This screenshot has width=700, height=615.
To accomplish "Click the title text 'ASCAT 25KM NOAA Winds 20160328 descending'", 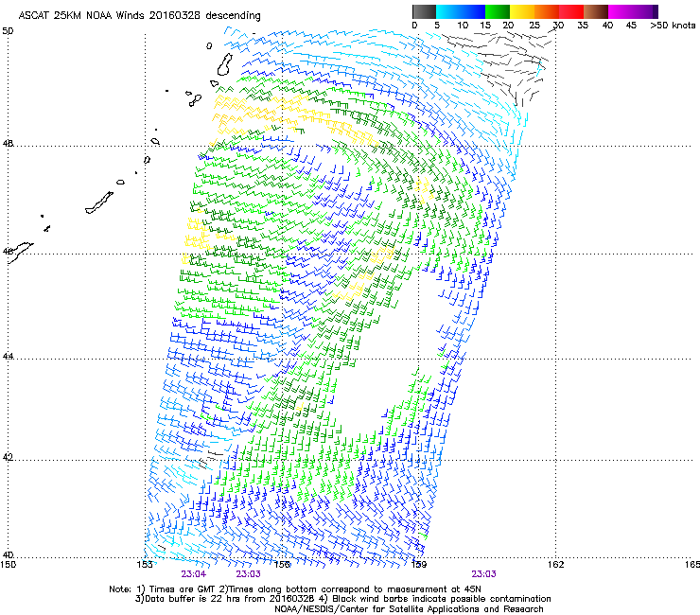I will 139,16.
